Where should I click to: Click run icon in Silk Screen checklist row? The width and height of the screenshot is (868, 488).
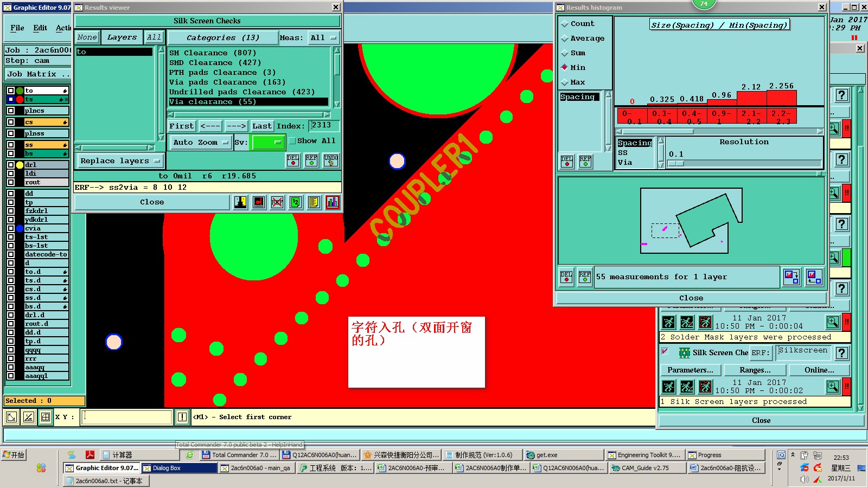[669, 387]
